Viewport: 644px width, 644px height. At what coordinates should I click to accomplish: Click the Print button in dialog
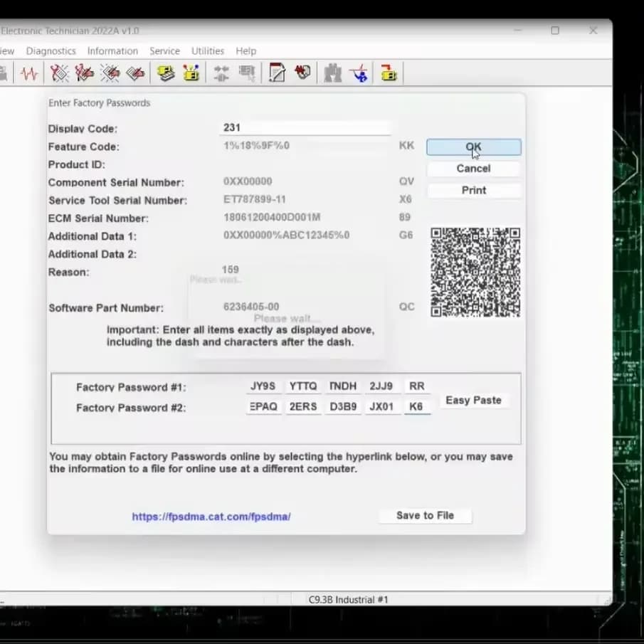click(x=474, y=190)
